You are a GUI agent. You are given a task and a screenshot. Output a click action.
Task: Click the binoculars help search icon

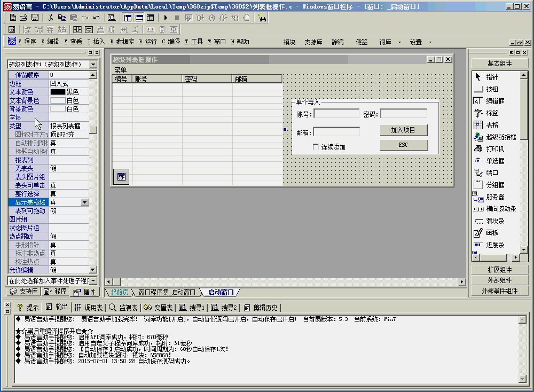point(262,18)
